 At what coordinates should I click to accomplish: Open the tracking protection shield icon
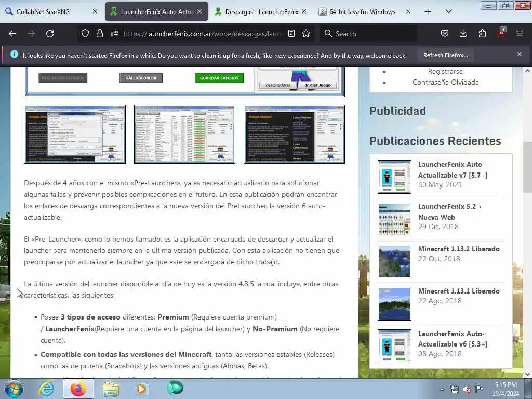pos(85,34)
